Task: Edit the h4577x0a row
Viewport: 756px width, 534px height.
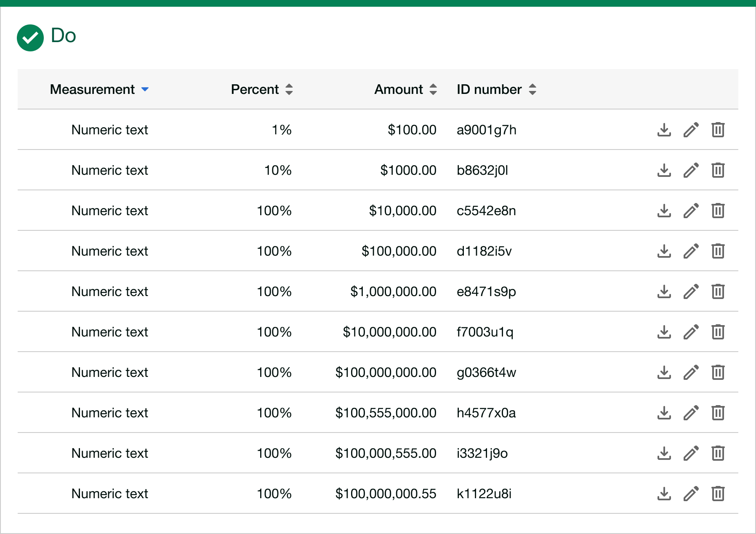Action: [x=691, y=413]
